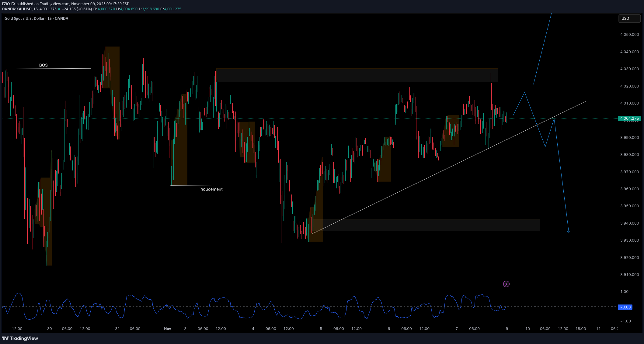
Task: Click the green 4,001.275 current price tag
Action: coord(629,119)
